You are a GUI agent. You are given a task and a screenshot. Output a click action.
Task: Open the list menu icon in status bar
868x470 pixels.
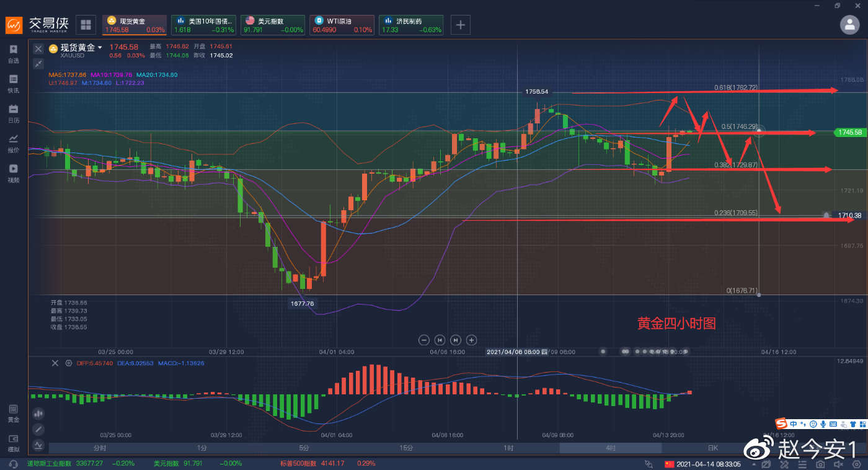[x=802, y=464]
